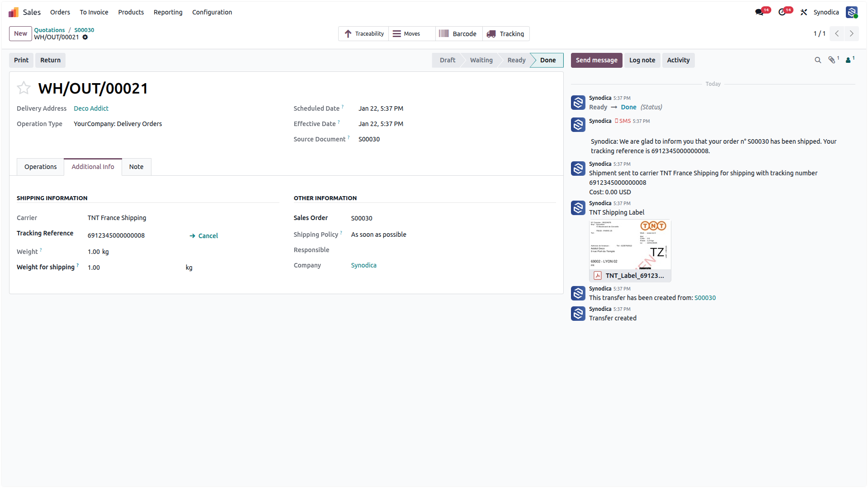Switch to the Note tab
Image resolution: width=868 pixels, height=488 pixels.
pos(136,167)
